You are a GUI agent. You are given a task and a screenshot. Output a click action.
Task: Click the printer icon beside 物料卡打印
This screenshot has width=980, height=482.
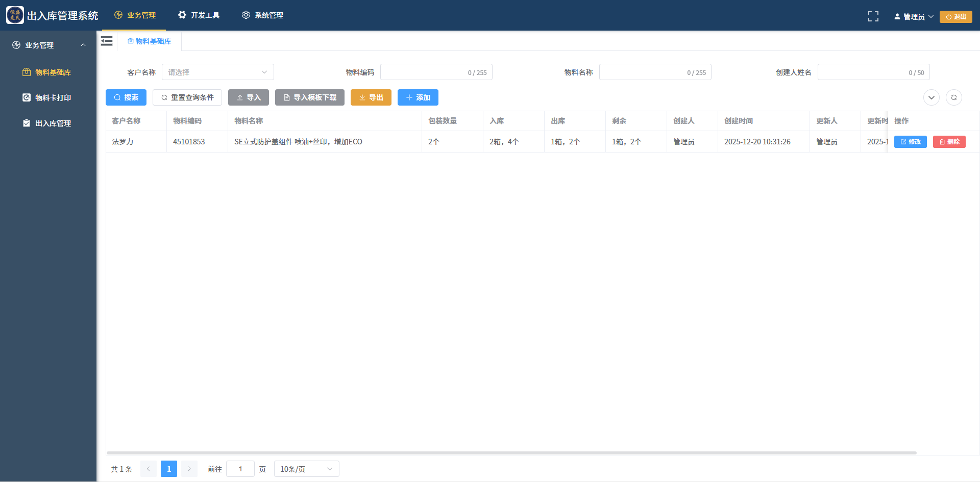coord(27,97)
